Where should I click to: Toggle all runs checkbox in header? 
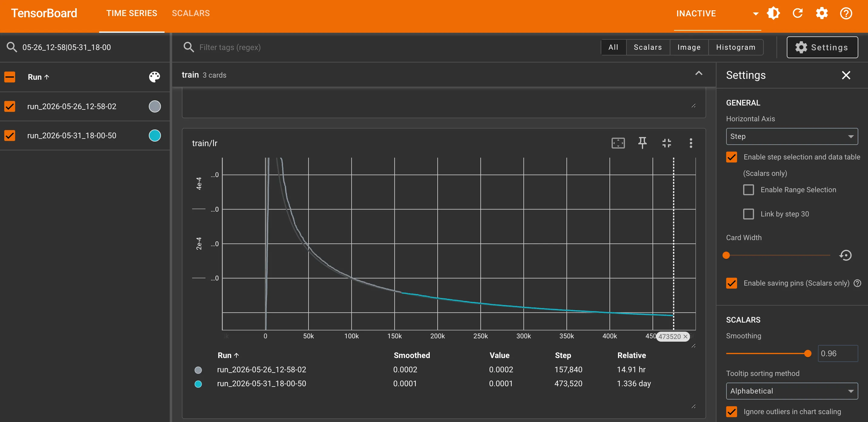[10, 77]
